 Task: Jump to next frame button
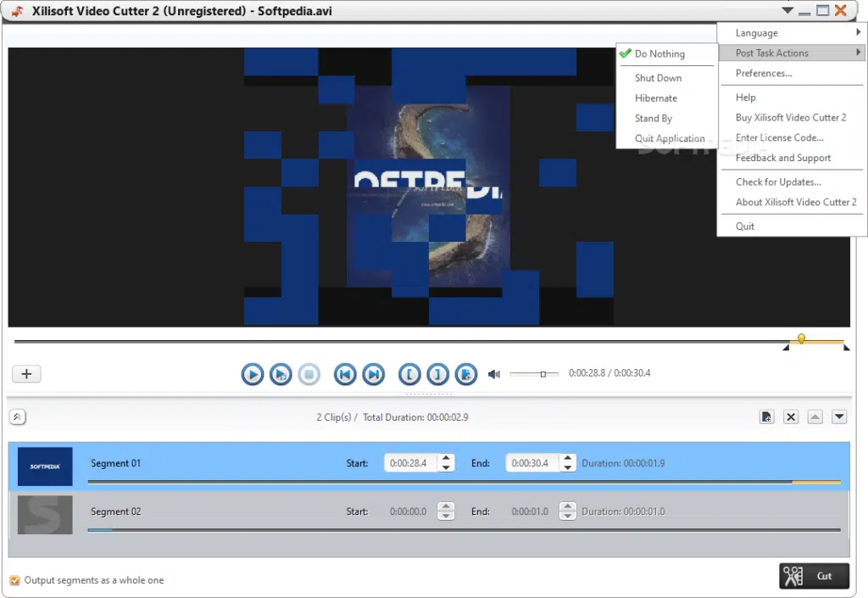374,375
